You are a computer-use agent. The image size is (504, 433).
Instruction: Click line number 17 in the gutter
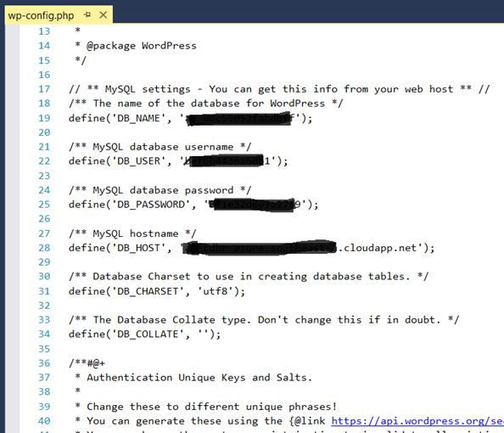click(x=44, y=89)
